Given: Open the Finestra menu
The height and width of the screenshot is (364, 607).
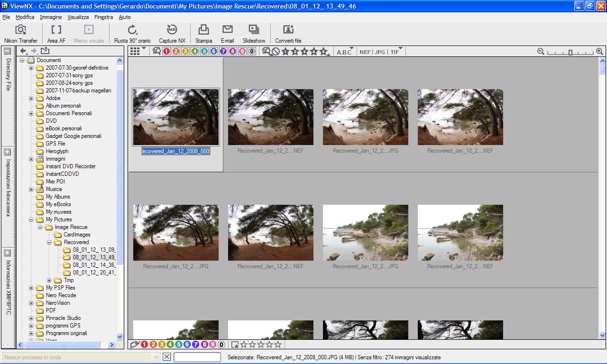Looking at the screenshot, I should 104,17.
